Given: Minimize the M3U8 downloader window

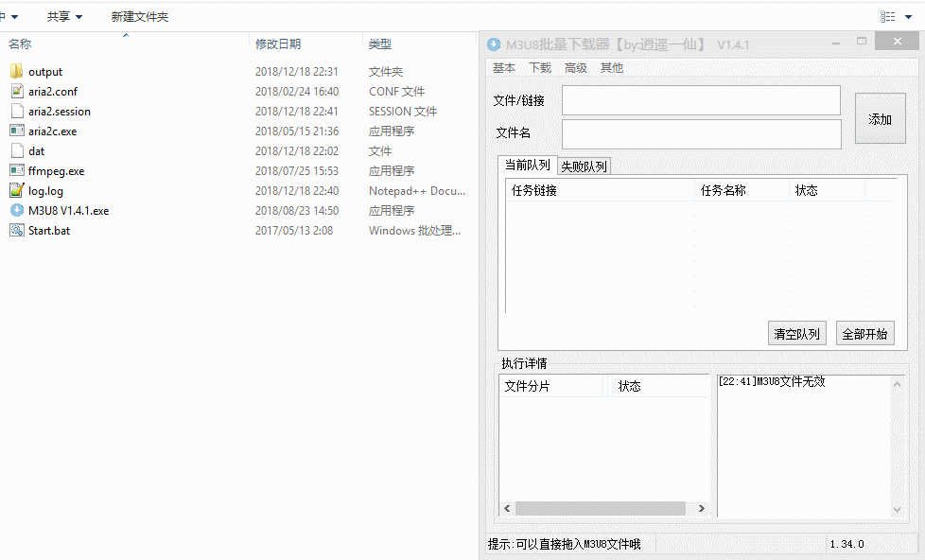Looking at the screenshot, I should [x=836, y=43].
